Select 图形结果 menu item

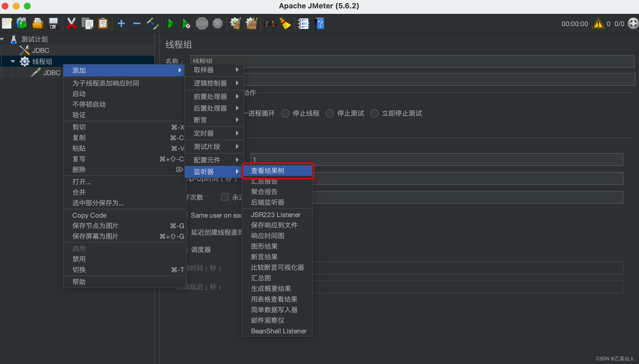277,246
